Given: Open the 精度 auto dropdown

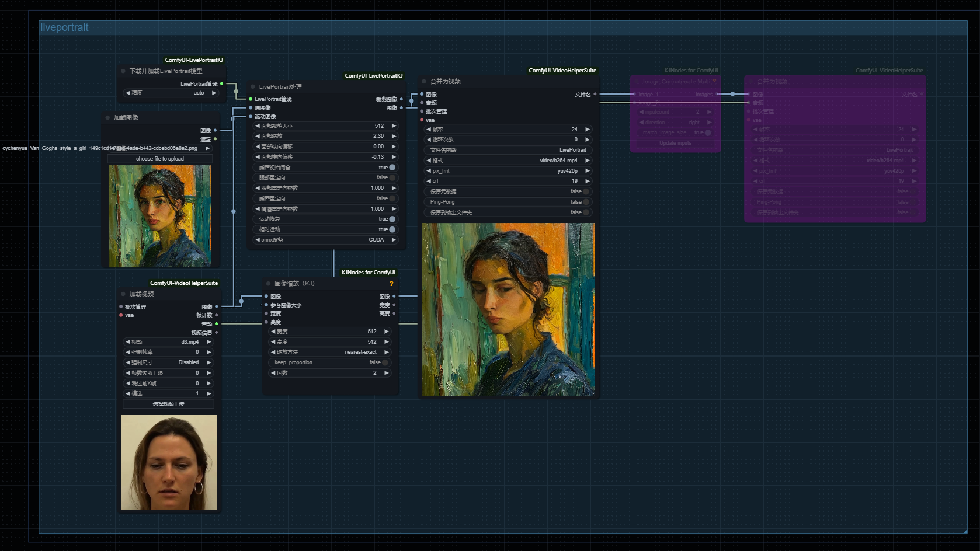Looking at the screenshot, I should coord(171,93).
